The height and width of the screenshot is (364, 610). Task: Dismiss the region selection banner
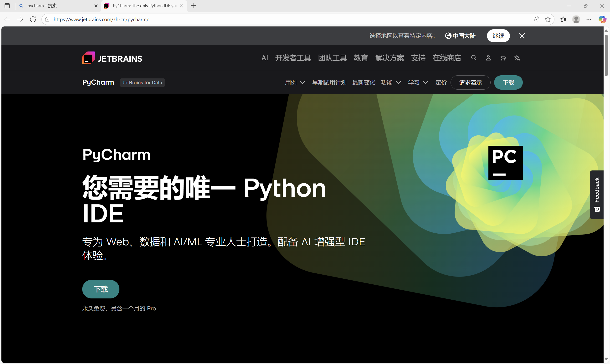(522, 36)
